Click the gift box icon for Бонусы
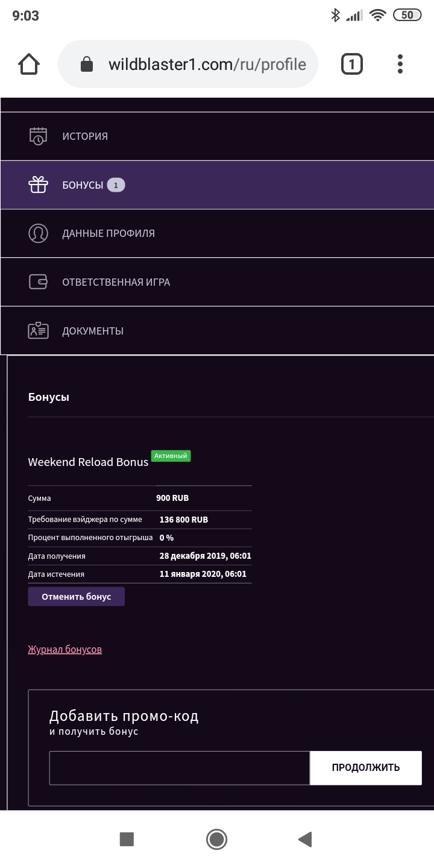 coord(38,185)
